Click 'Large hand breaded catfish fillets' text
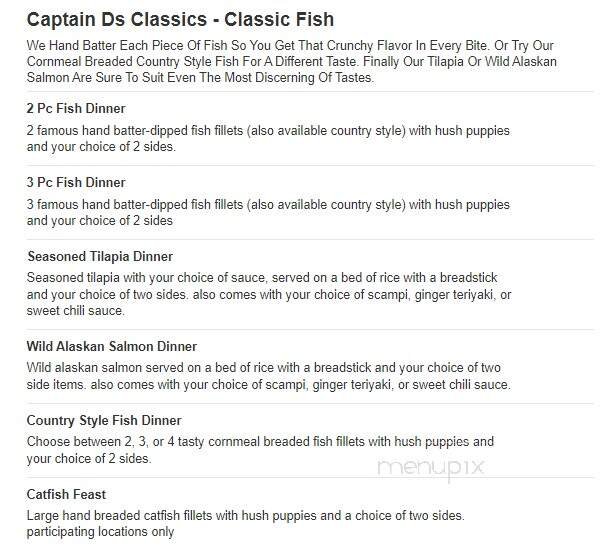 coord(245,515)
